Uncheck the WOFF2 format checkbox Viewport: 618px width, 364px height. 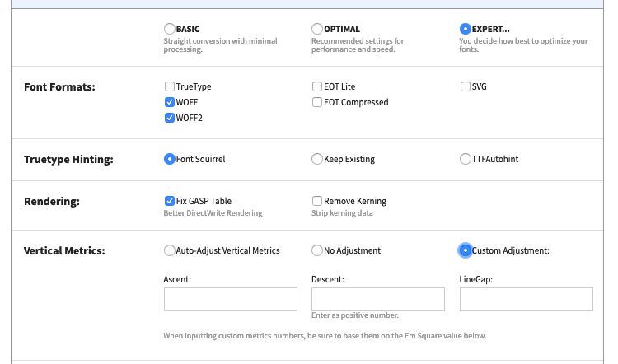coord(170,118)
